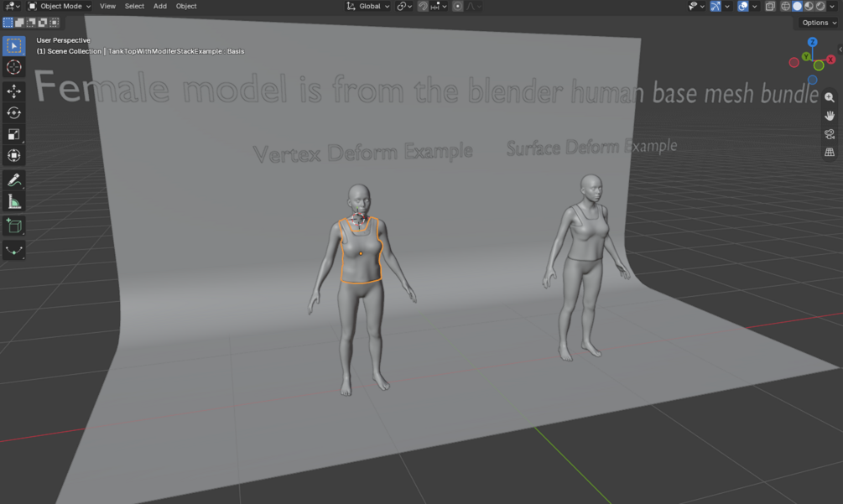Viewport: 843px width, 504px height.
Task: Open the Select menu
Action: point(134,6)
